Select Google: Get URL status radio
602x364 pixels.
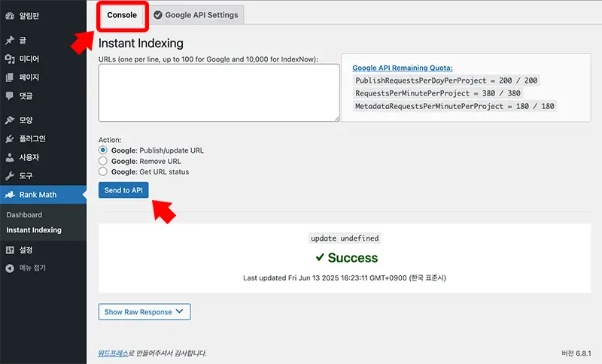coord(103,171)
